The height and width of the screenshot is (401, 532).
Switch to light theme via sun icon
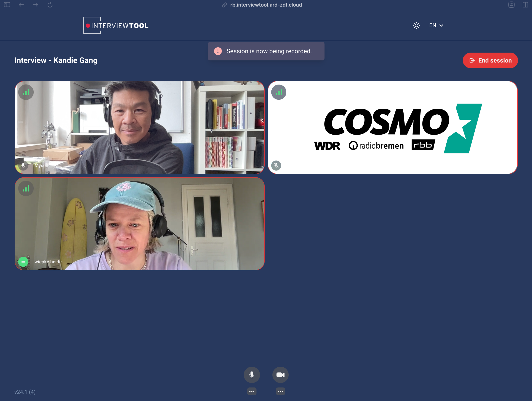[416, 25]
